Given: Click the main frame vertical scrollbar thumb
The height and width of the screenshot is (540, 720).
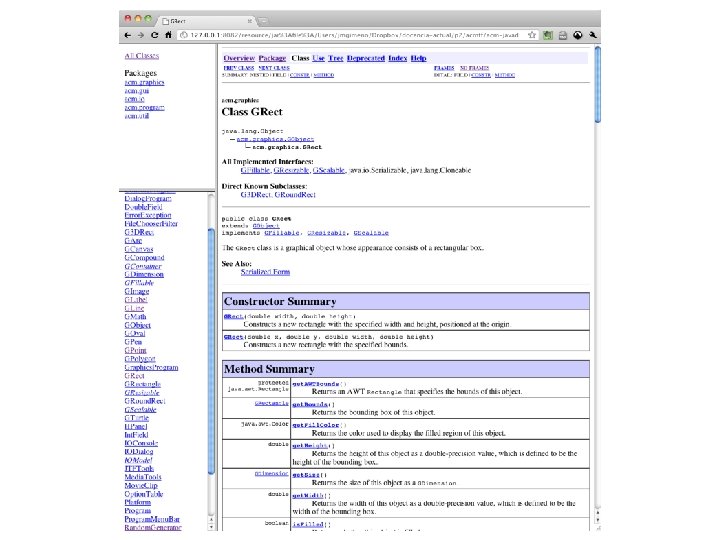Looking at the screenshot, I should click(x=597, y=84).
